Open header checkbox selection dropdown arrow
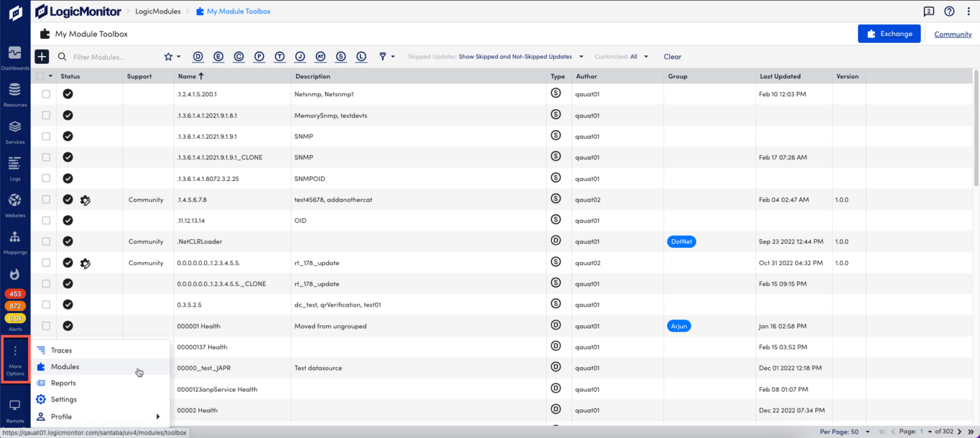980x438 pixels. (x=50, y=76)
